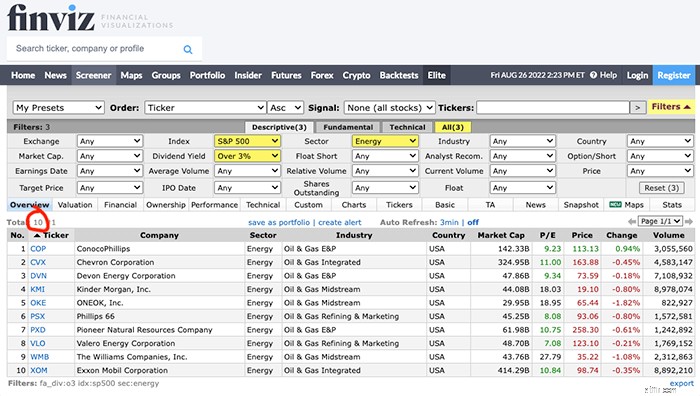Click the search magnifier icon

(188, 50)
